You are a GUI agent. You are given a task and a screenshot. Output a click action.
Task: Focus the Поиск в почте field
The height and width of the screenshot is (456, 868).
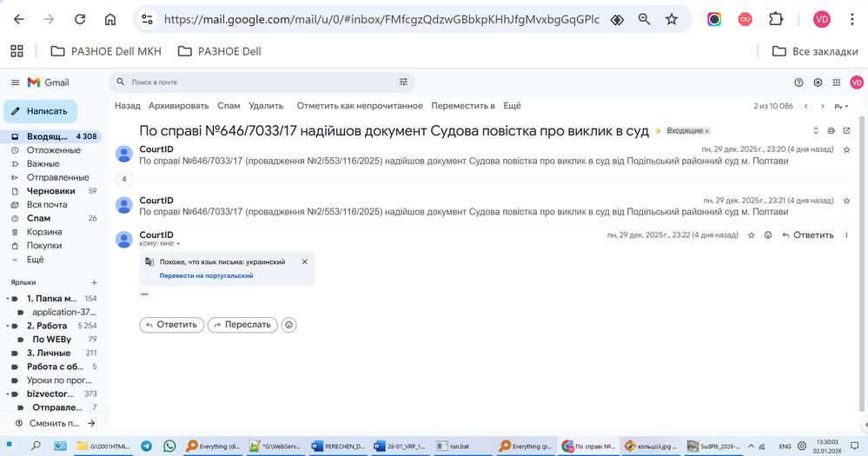[x=260, y=82]
